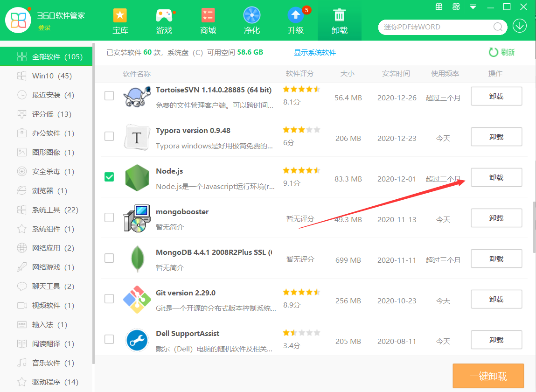Click the skin changer icon in title bar
The width and height of the screenshot is (536, 392).
456,7
